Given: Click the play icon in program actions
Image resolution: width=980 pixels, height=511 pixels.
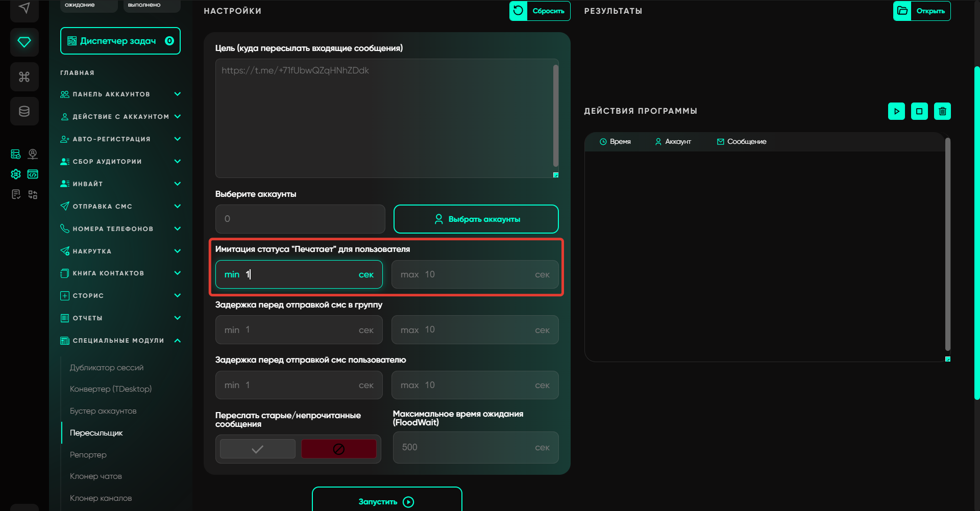Looking at the screenshot, I should 896,111.
